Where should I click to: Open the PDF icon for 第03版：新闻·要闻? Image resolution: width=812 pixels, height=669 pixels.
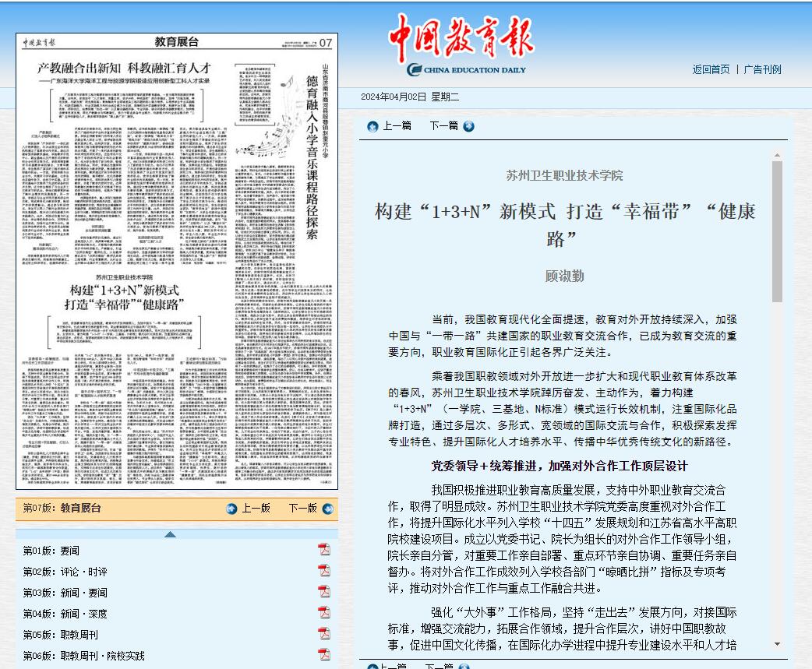[324, 591]
